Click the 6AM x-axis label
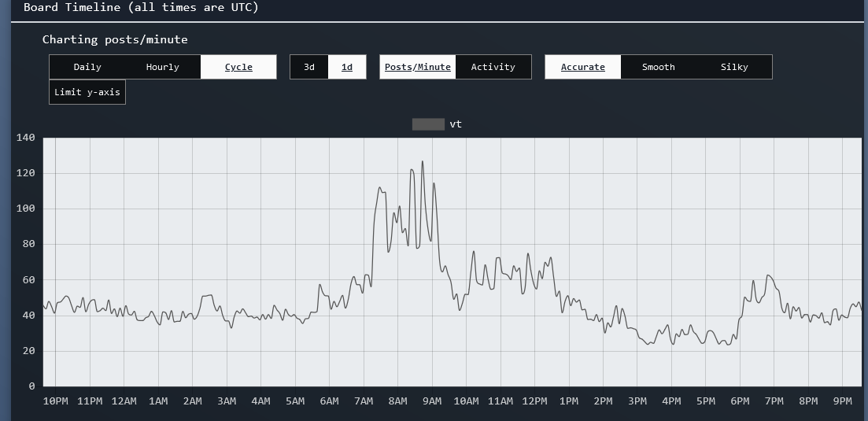Viewport: 868px width, 421px height. (x=330, y=401)
